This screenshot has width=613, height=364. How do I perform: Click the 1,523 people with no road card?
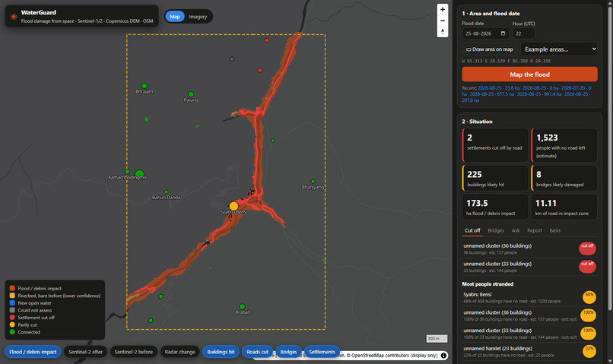pyautogui.click(x=564, y=145)
